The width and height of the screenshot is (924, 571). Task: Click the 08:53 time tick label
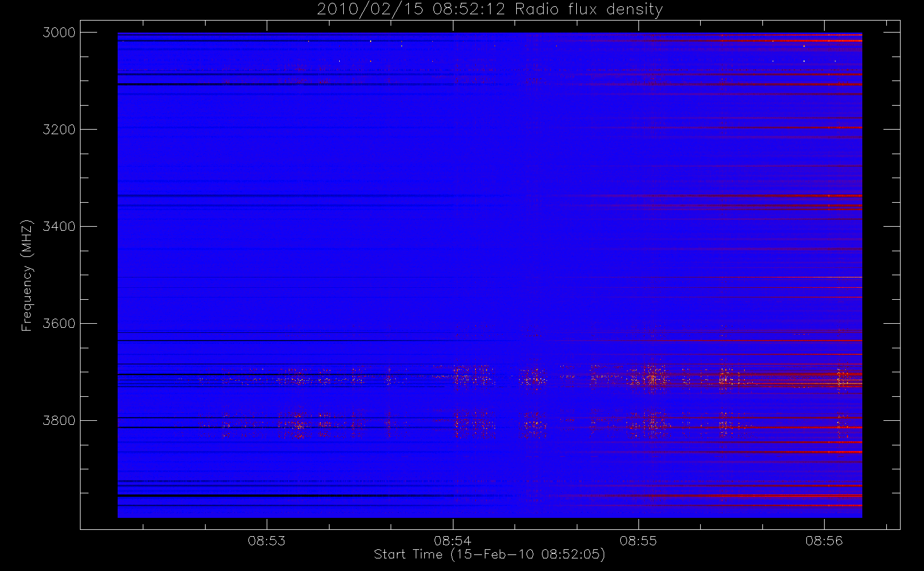click(267, 541)
